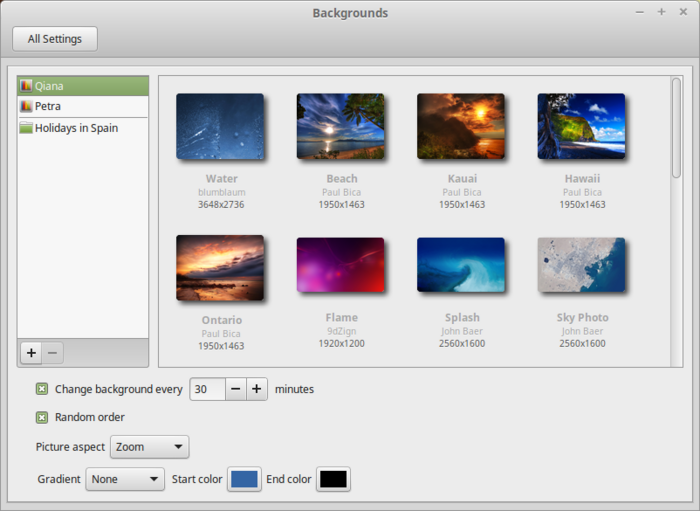Choose the Kauai sunset wallpaper
Viewport: 700px width, 511px height.
point(461,126)
